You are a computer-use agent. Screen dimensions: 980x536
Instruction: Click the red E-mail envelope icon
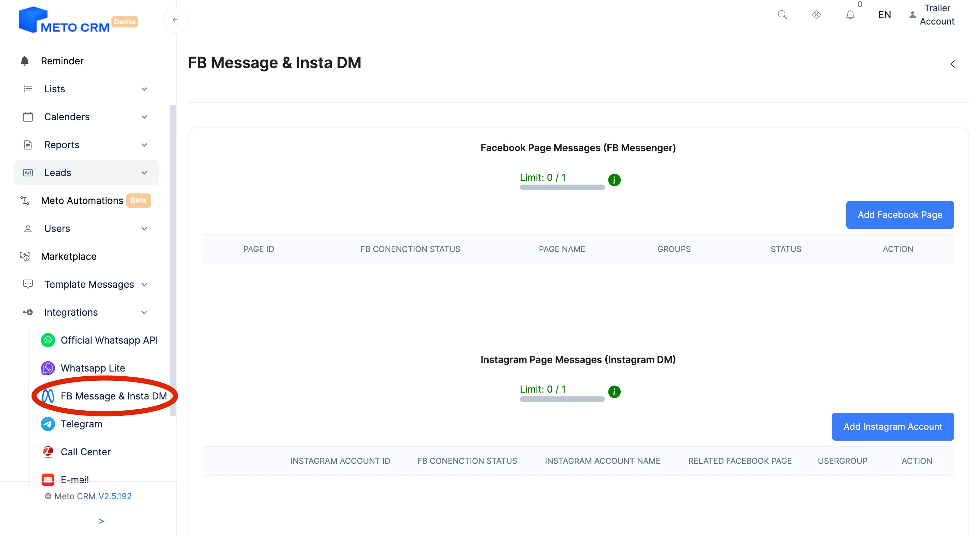pyautogui.click(x=48, y=480)
